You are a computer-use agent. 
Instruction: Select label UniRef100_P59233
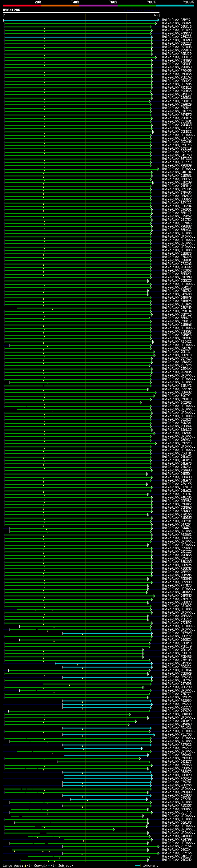(177, 676)
